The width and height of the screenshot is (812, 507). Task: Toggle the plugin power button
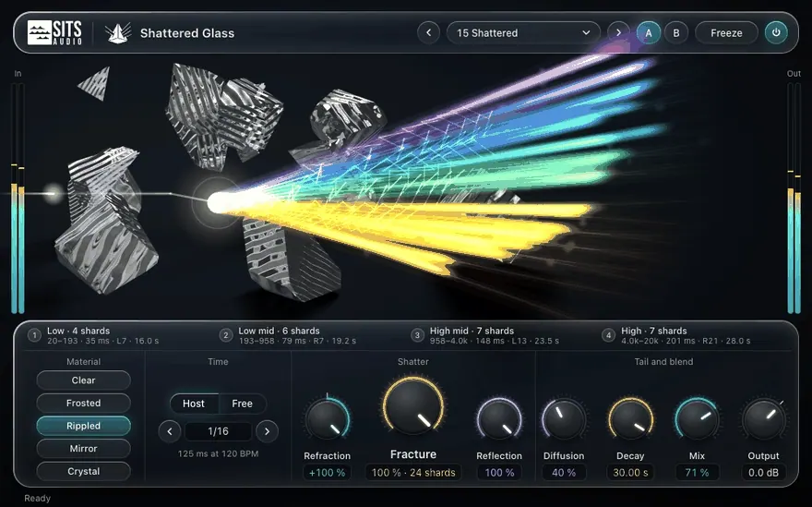776,32
